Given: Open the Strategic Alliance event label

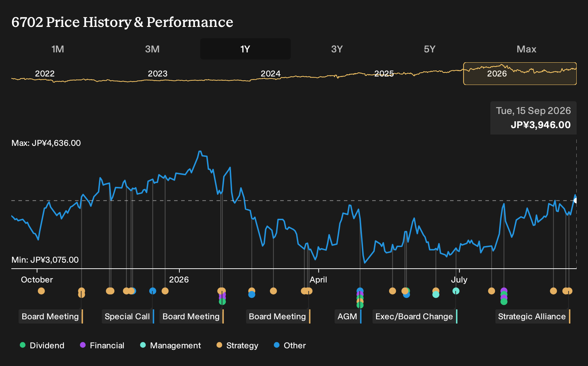Looking at the screenshot, I should (x=532, y=316).
